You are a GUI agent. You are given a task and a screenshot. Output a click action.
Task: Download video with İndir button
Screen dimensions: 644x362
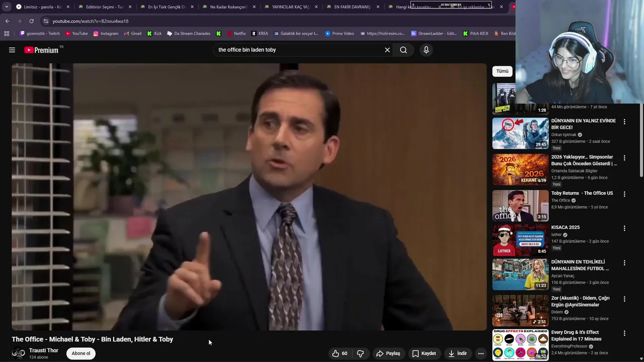[458, 353]
